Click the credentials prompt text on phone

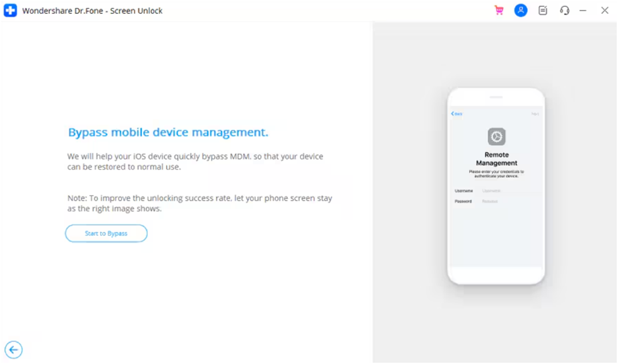tap(496, 174)
